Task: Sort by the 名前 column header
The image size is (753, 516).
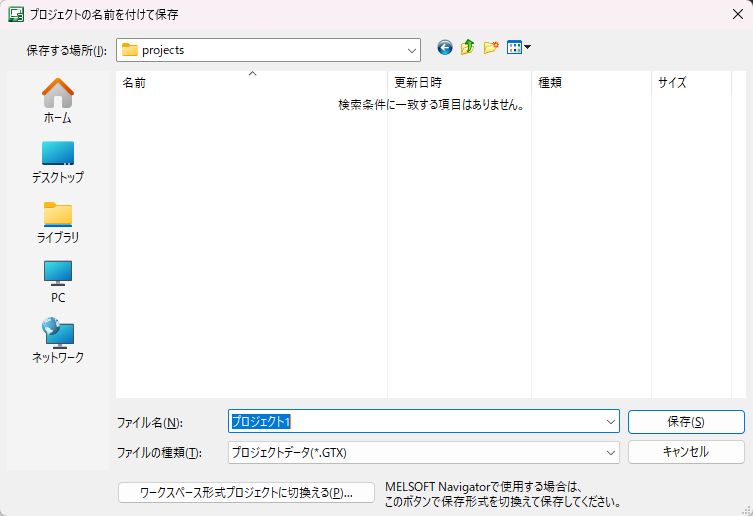Action: (250, 83)
